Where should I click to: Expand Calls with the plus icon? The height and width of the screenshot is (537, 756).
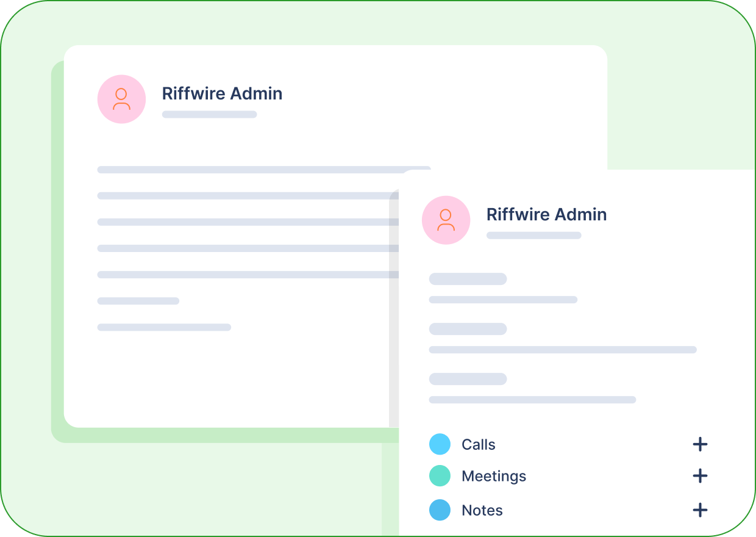[700, 444]
